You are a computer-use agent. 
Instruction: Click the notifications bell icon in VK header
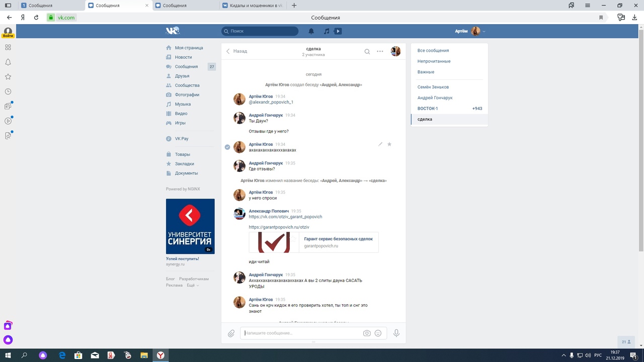coord(311,31)
